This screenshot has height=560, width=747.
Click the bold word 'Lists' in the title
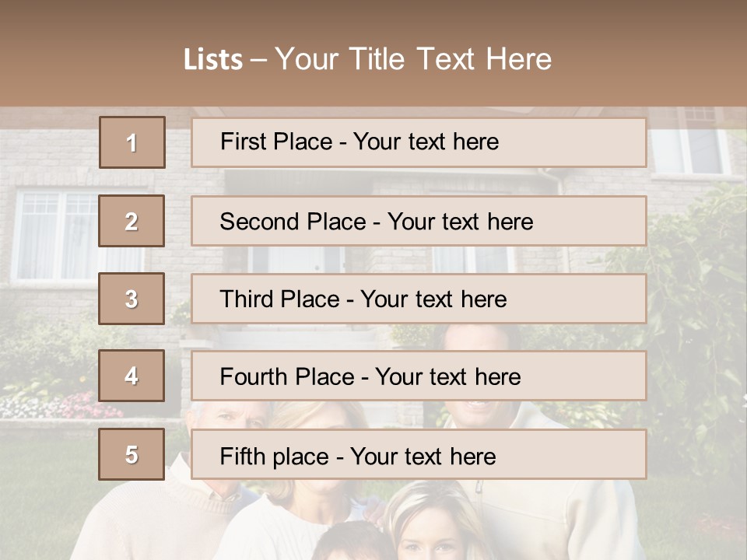click(213, 59)
